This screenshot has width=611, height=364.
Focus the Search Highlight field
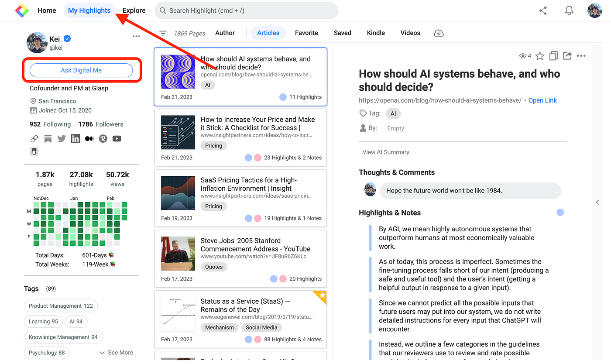(246, 10)
